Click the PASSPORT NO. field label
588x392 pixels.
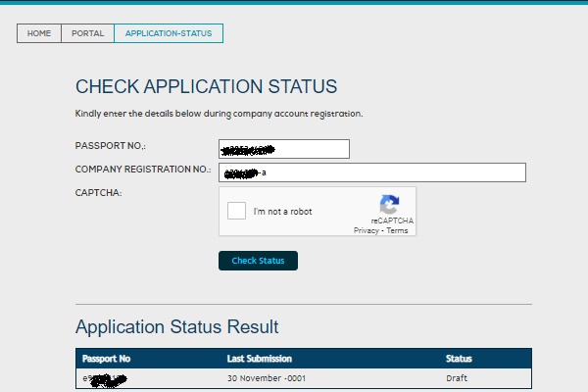(x=111, y=146)
